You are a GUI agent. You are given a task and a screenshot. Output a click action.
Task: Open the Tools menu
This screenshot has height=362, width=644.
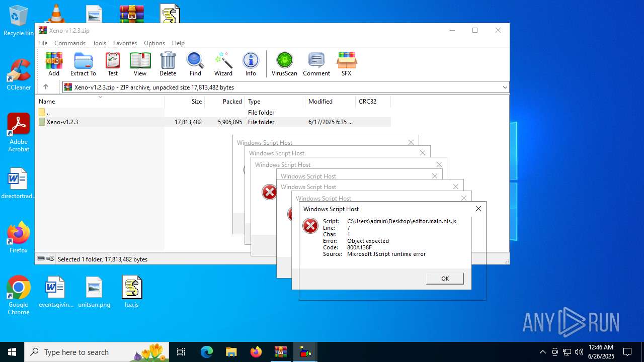click(x=99, y=43)
